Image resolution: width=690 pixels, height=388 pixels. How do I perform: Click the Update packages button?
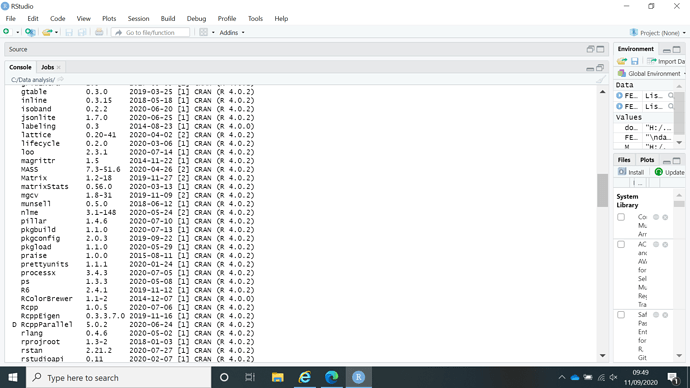(669, 172)
